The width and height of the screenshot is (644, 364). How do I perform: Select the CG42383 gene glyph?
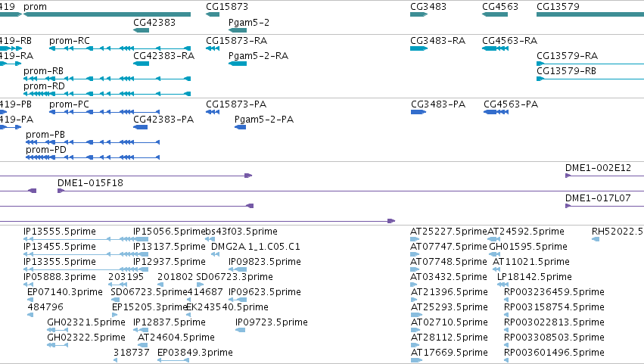142,30
